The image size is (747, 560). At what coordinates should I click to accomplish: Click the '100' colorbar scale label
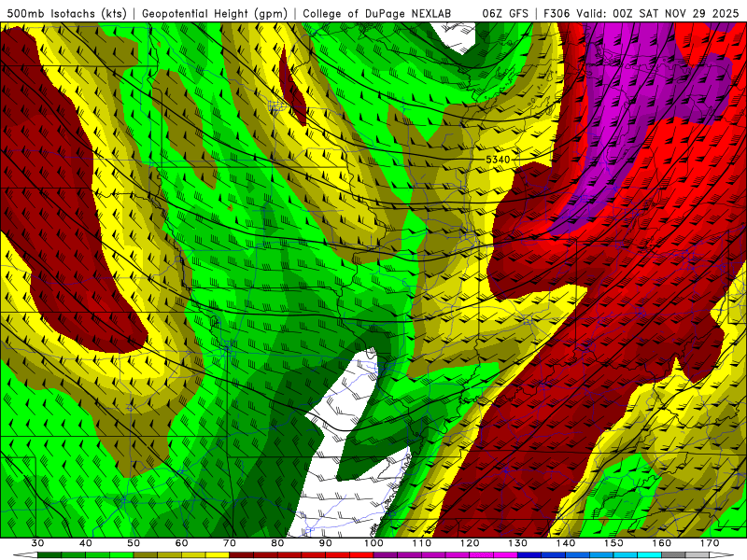pos(373,543)
